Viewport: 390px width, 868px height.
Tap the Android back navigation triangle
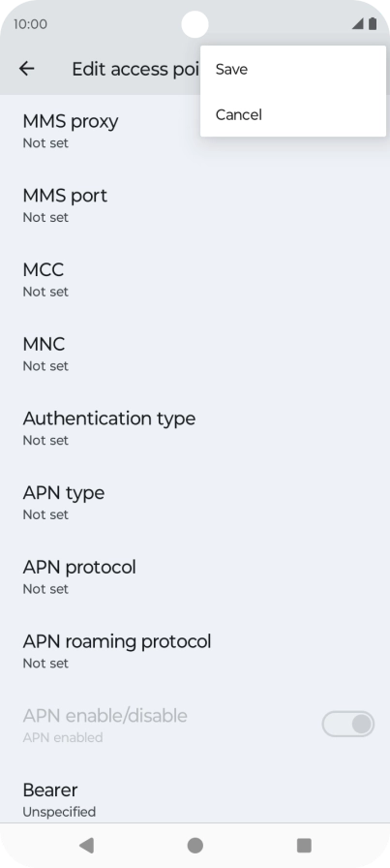[x=86, y=846]
